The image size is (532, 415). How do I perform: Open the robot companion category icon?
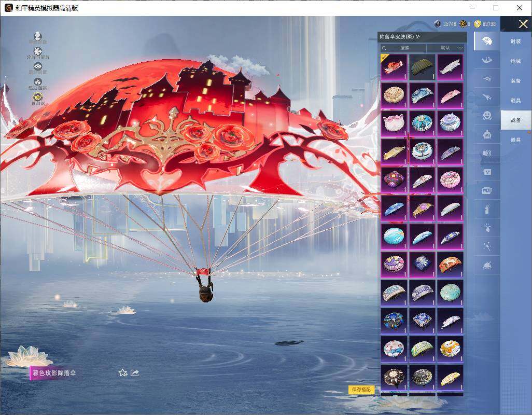pos(487,134)
